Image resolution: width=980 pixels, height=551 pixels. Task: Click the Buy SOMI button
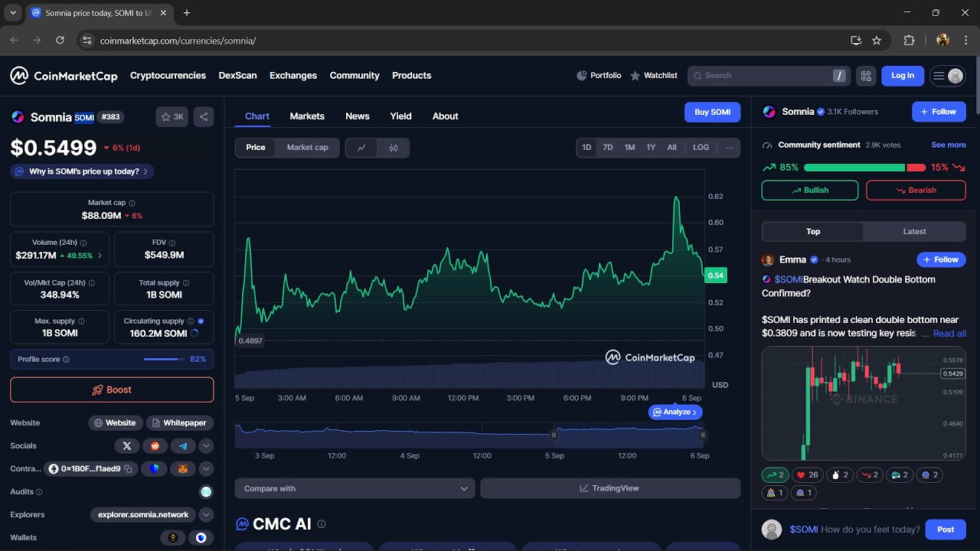tap(713, 112)
